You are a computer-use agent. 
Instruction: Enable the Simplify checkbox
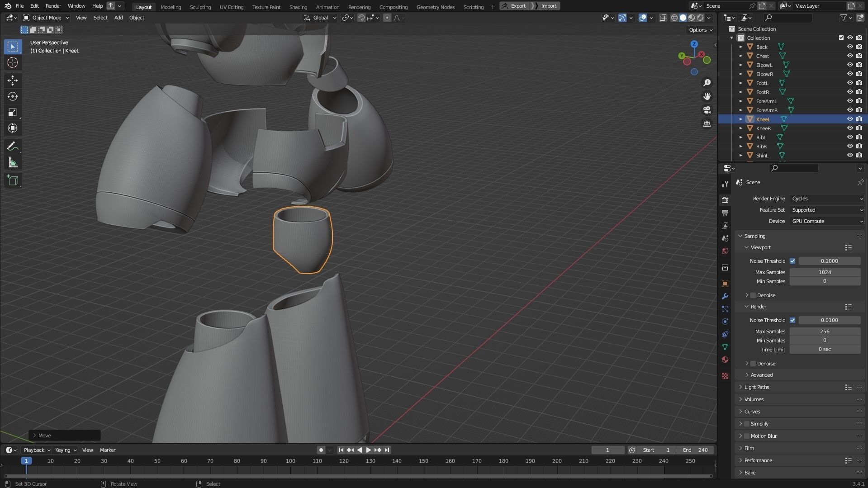[747, 424]
